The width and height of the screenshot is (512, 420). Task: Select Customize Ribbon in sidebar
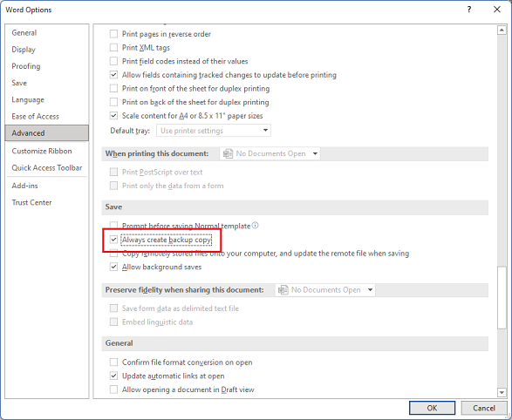[x=42, y=151]
